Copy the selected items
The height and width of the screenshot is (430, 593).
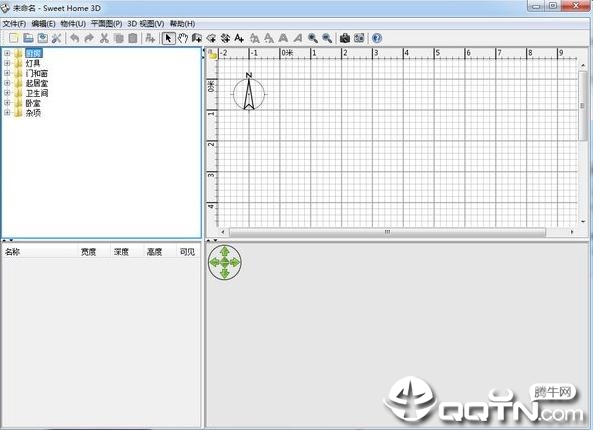[118, 38]
